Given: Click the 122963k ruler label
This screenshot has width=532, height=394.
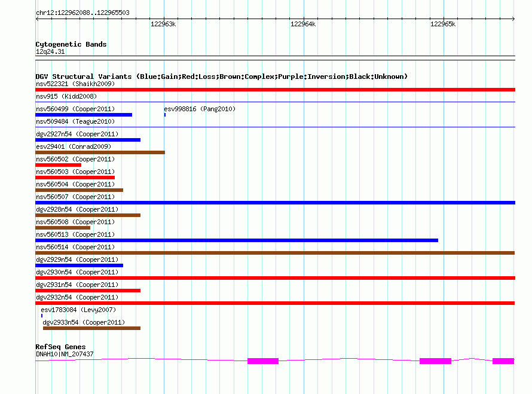Looking at the screenshot, I should (x=163, y=24).
